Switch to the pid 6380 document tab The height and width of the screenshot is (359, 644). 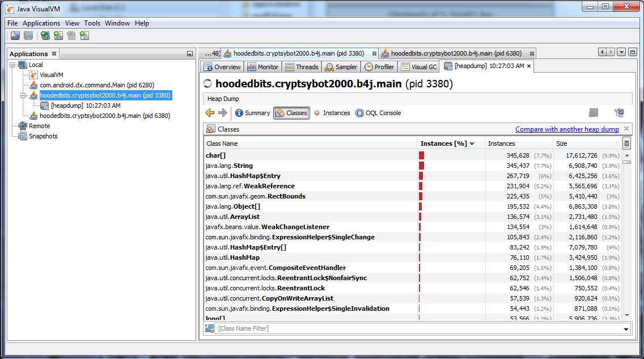pyautogui.click(x=456, y=53)
